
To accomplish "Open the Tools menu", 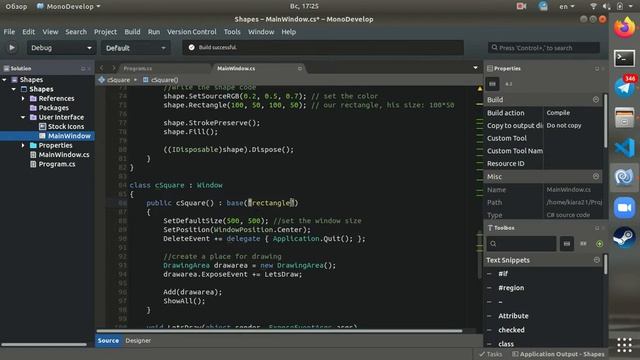I will pyautogui.click(x=232, y=32).
